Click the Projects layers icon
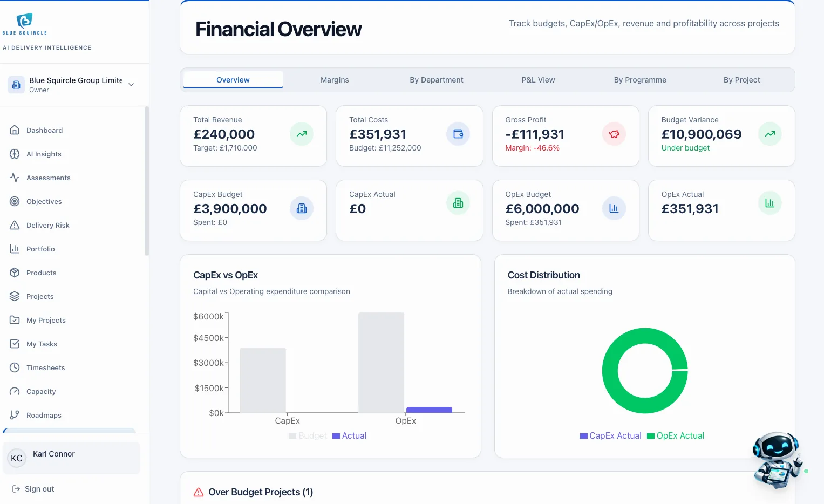824x504 pixels. [x=15, y=296]
